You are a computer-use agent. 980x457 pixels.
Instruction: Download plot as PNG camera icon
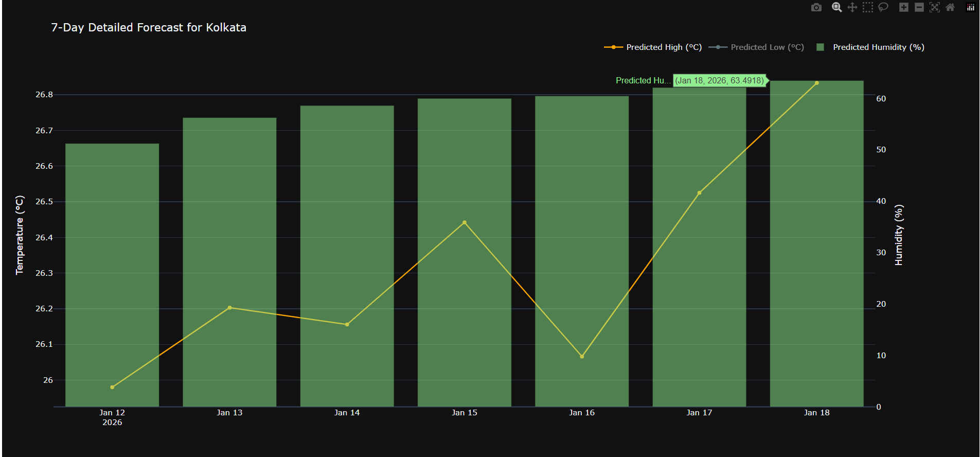click(x=816, y=7)
